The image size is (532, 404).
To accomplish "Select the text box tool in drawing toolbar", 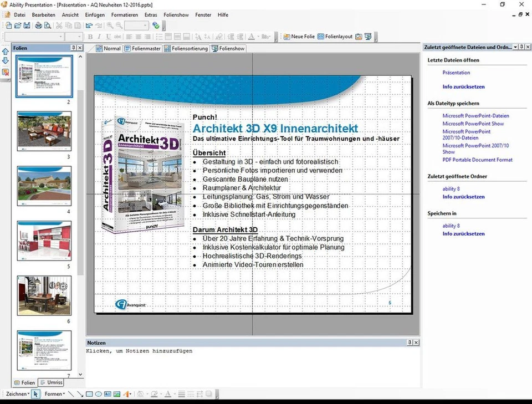I will coord(106,393).
